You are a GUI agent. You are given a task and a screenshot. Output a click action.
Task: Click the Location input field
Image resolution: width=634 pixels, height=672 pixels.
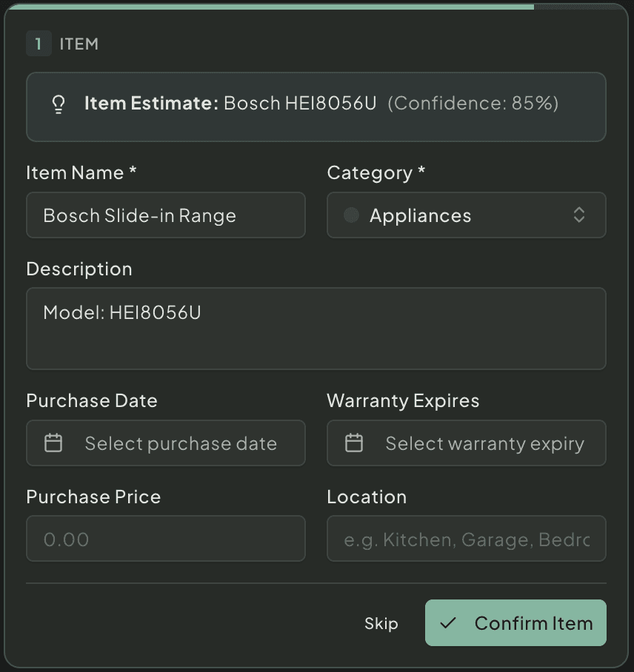coord(467,539)
